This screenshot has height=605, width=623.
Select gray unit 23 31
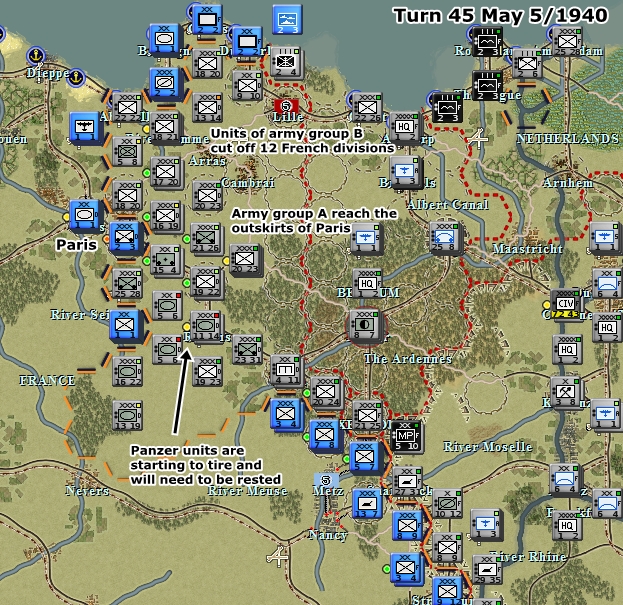tap(247, 350)
